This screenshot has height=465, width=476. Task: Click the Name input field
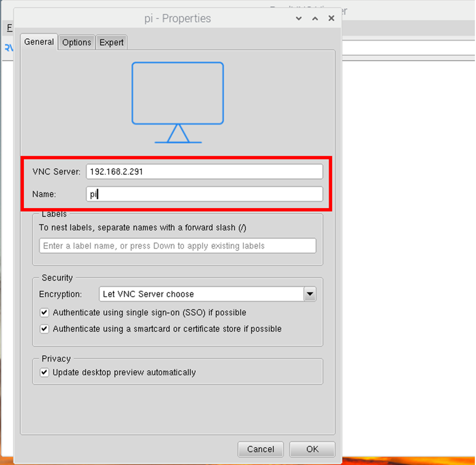point(204,194)
